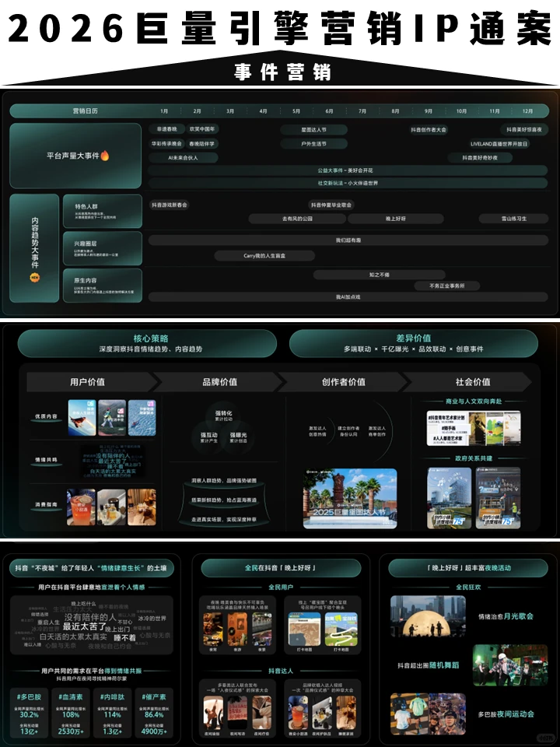
Task: Click the 户外生活节 event pill
Action: click(x=313, y=143)
